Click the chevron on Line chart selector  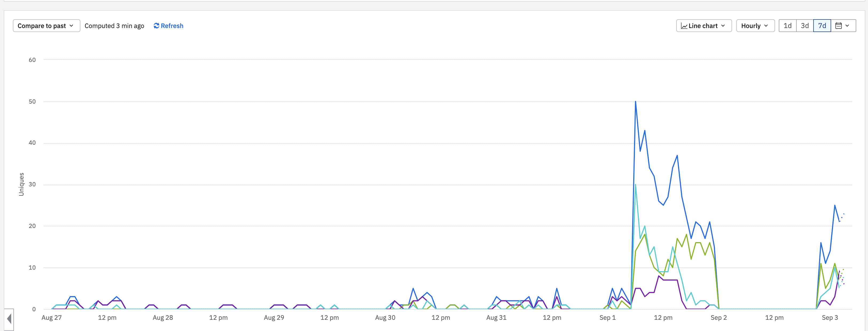[x=723, y=26]
